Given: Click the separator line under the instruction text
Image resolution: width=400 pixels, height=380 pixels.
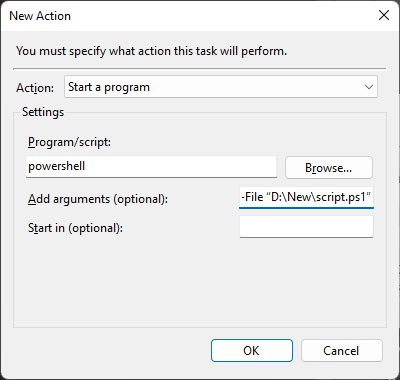Looking at the screenshot, I should coord(199,69).
